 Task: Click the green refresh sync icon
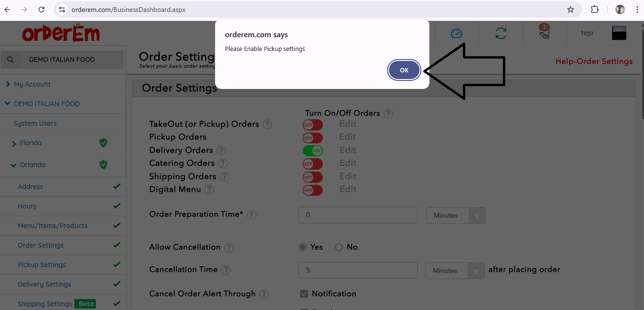(x=501, y=34)
